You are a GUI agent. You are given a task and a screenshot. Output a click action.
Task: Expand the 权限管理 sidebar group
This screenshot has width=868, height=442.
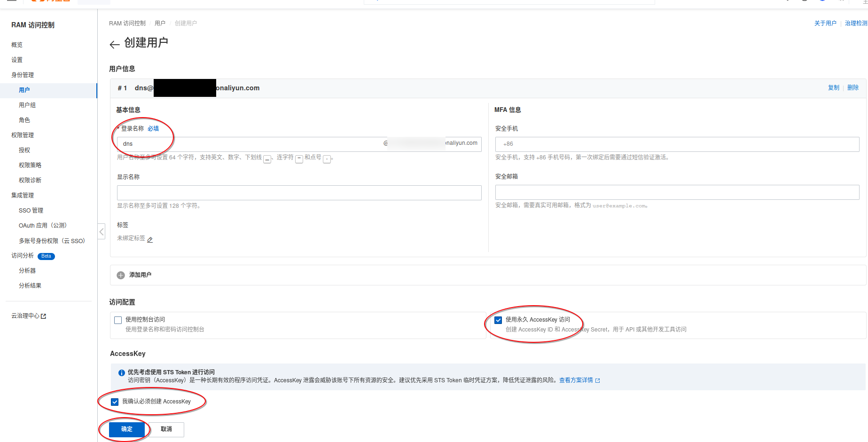point(23,135)
